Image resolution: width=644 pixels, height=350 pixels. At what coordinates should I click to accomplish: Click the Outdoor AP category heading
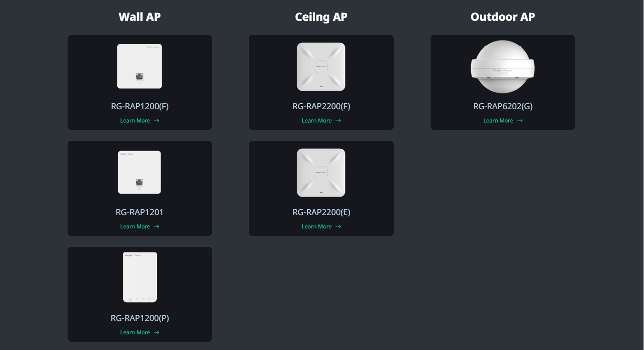pos(503,17)
